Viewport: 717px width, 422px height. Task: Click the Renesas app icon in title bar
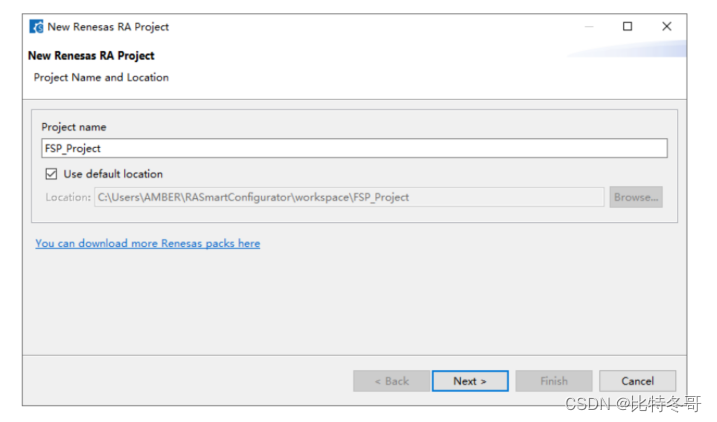36,27
